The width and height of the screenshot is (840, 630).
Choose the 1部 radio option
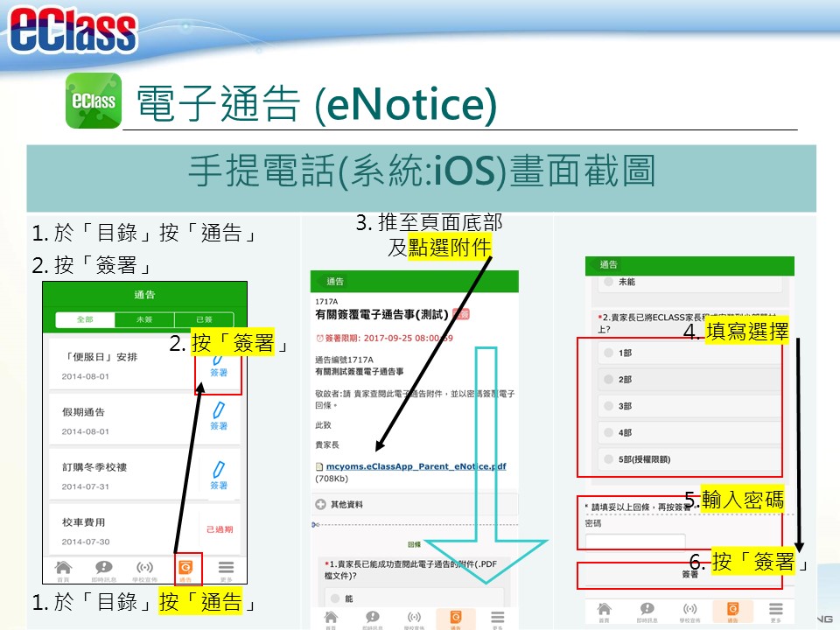(x=609, y=353)
